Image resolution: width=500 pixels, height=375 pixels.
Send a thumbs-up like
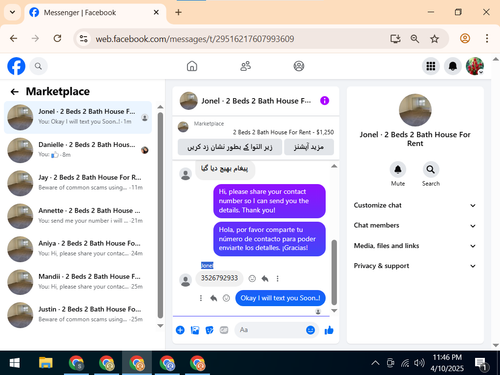point(329,330)
